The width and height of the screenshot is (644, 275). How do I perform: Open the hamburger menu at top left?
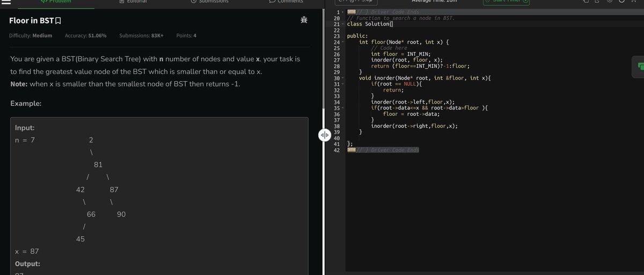click(6, 2)
